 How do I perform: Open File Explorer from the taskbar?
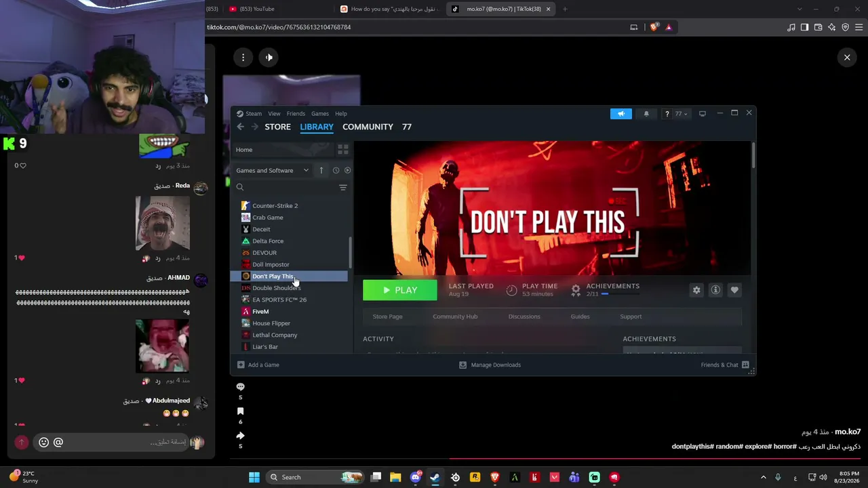click(395, 477)
